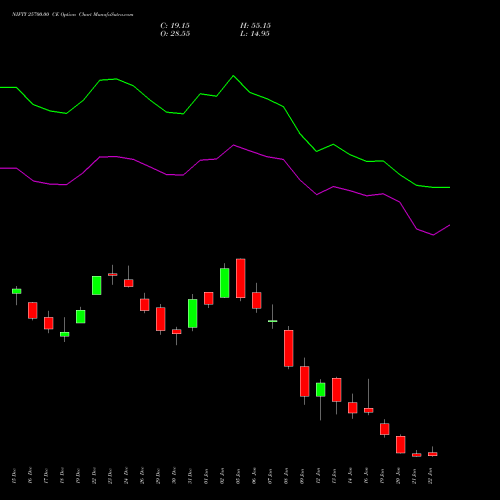Click the '16 Jan' date label
Viewport: 500px width, 500px height.
pyautogui.click(x=366, y=476)
